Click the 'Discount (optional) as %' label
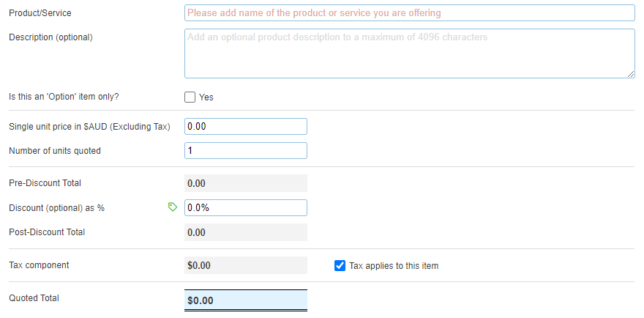Viewport: 644px width, 318px height. coord(56,207)
